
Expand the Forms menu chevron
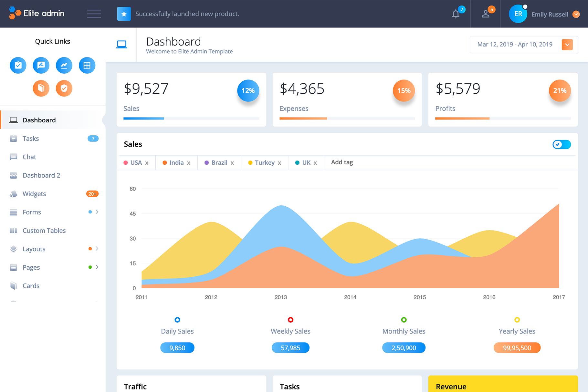pos(97,212)
